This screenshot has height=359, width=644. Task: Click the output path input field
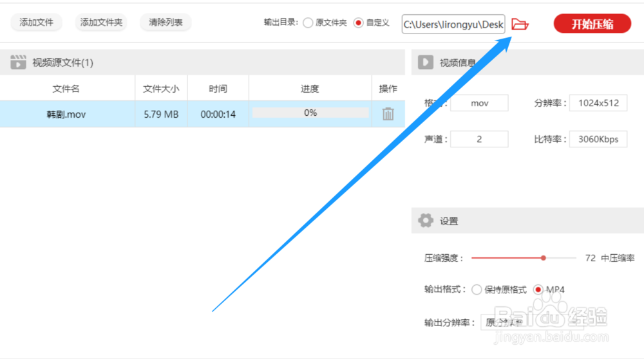click(453, 24)
